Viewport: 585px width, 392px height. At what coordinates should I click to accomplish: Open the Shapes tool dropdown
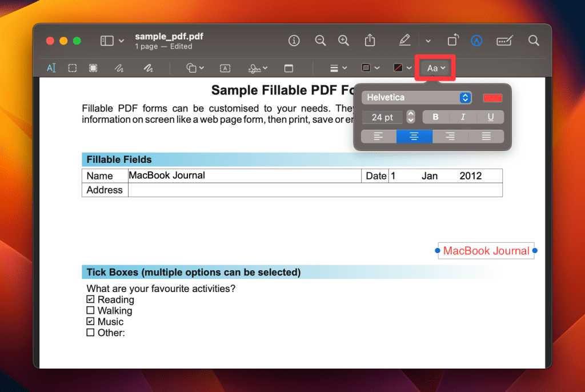[x=195, y=68]
